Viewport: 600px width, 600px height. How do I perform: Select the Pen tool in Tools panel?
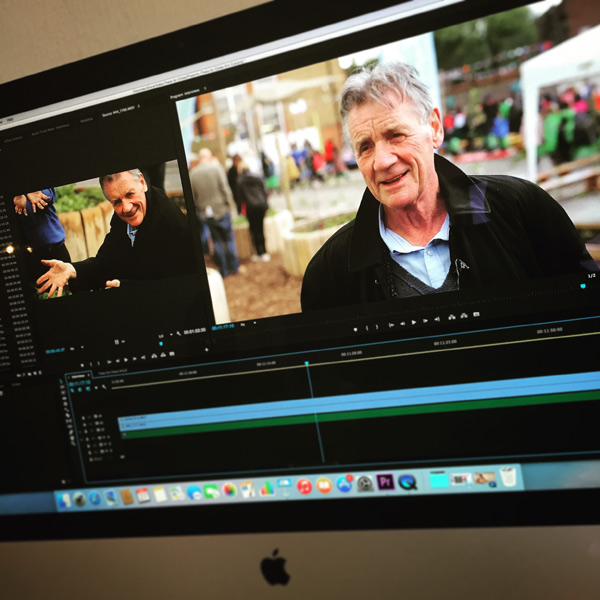pyautogui.click(x=70, y=432)
